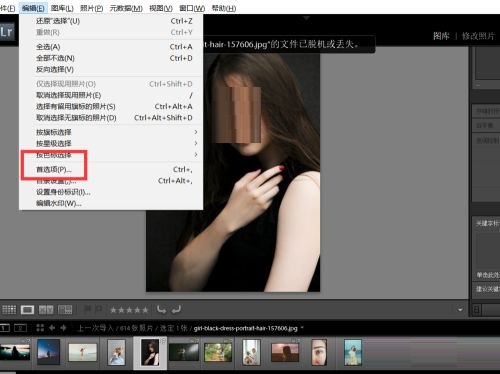Choose 取消选择现用照片(E) entry
The height and width of the screenshot is (374, 500).
pos(111,95)
